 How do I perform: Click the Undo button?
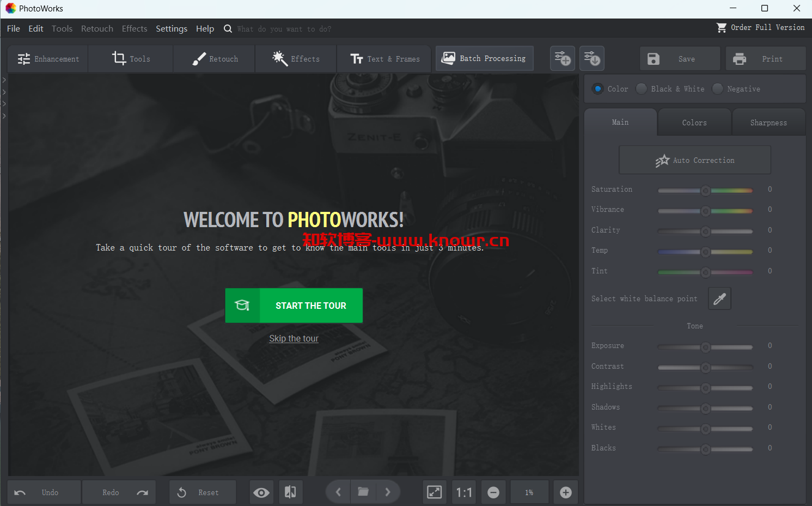click(x=44, y=492)
